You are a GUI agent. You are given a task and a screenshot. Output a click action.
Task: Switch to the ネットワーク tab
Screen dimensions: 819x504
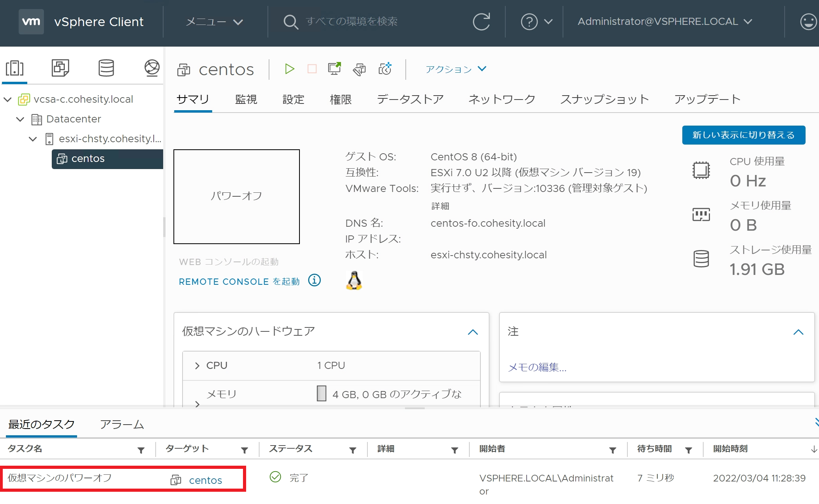click(502, 100)
